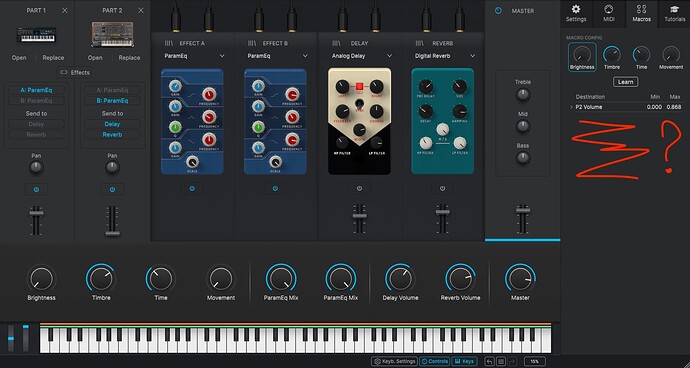Select the Brightness macro knob icon

pyautogui.click(x=582, y=55)
